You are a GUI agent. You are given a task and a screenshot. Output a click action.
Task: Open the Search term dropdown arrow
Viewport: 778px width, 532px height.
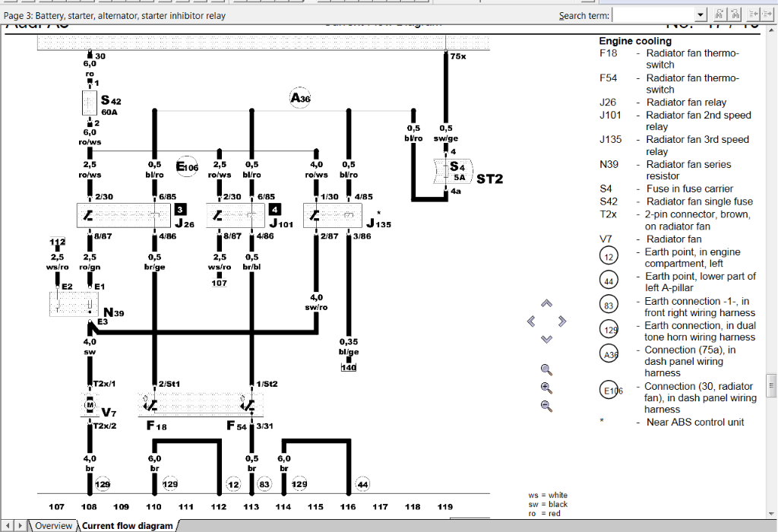pos(701,14)
